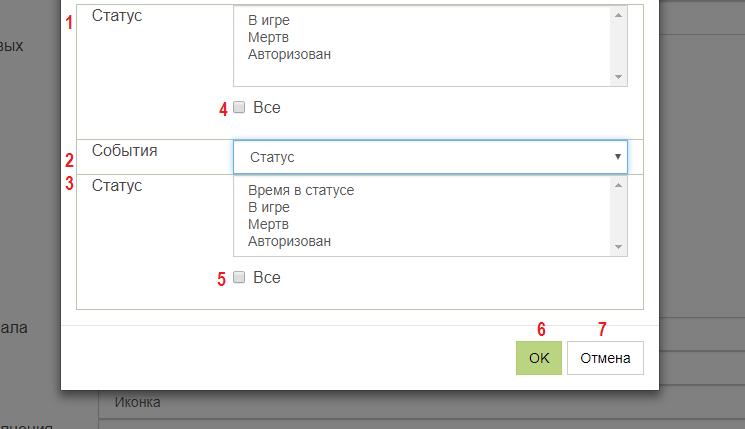Click the down arrow of upper list scrollbar
The height and width of the screenshot is (429, 745).
coord(618,77)
